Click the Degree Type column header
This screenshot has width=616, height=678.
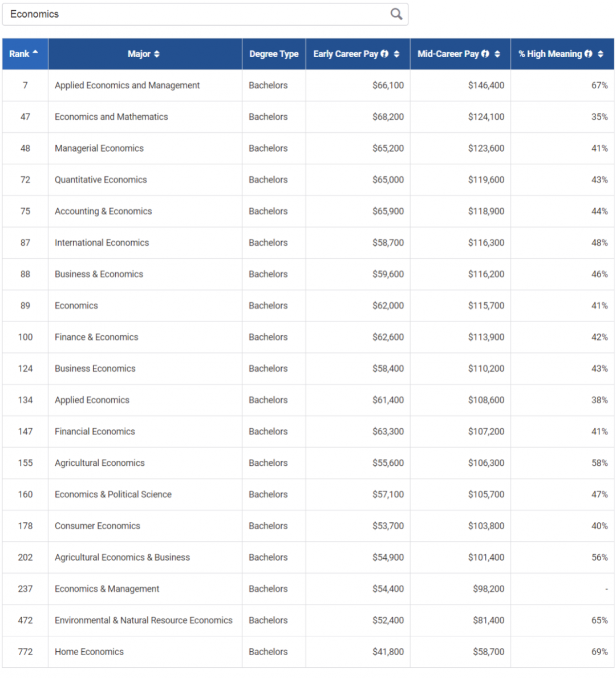[274, 54]
